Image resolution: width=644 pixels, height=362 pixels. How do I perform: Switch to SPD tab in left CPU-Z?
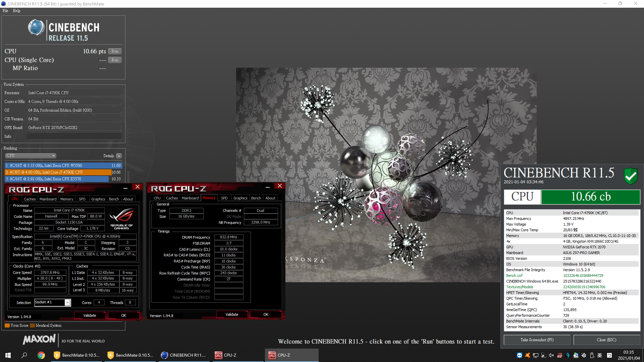pos(82,199)
